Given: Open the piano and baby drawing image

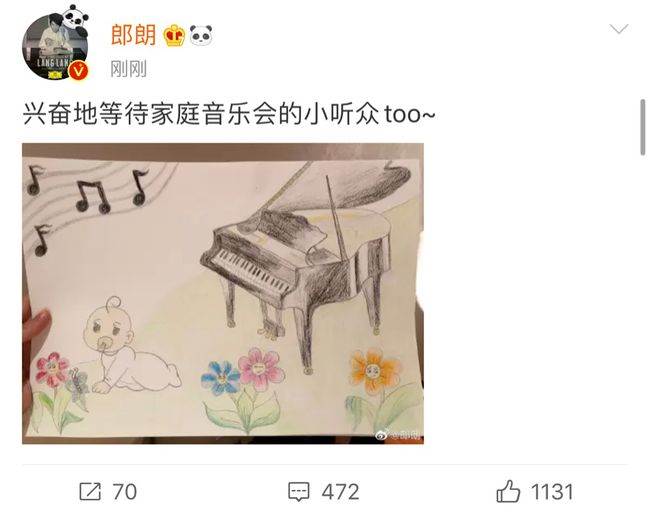Looking at the screenshot, I should 223,293.
